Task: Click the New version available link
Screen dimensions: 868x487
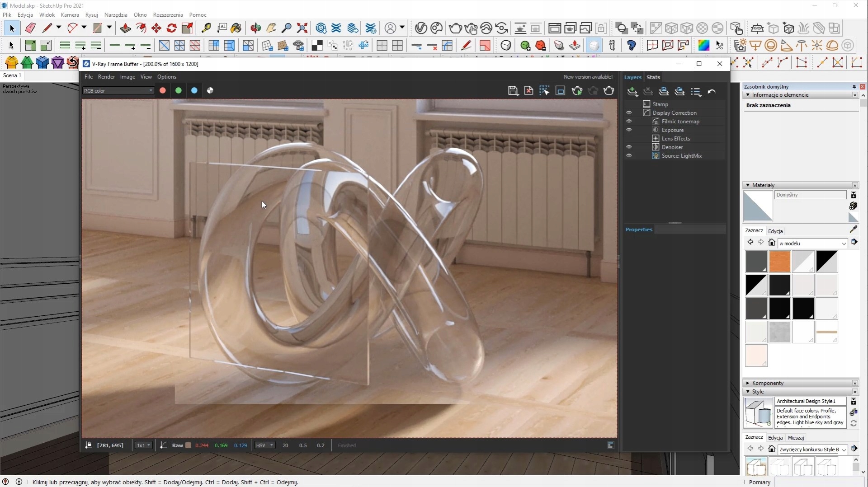Action: pos(588,77)
